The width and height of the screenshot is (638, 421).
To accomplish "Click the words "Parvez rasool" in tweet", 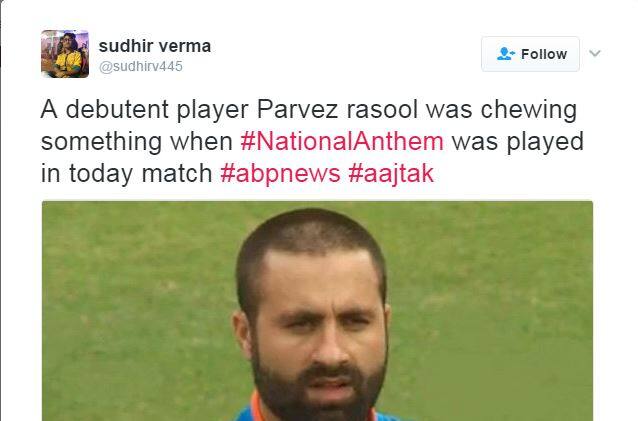I will 337,109.
